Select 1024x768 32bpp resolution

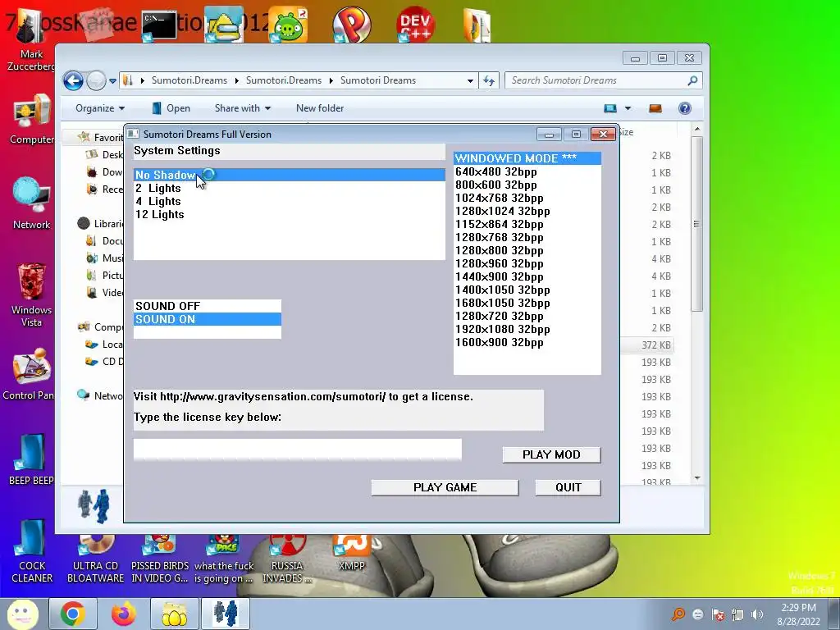click(527, 199)
